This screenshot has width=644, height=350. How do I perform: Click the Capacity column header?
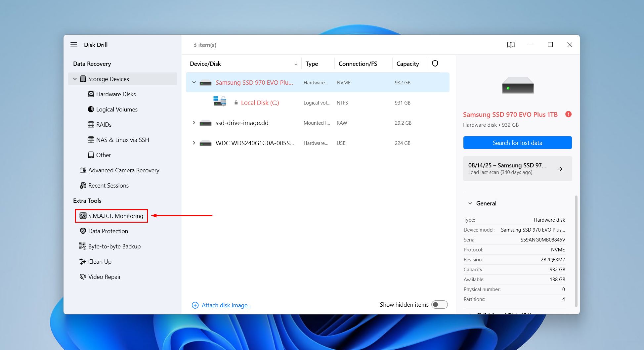408,64
